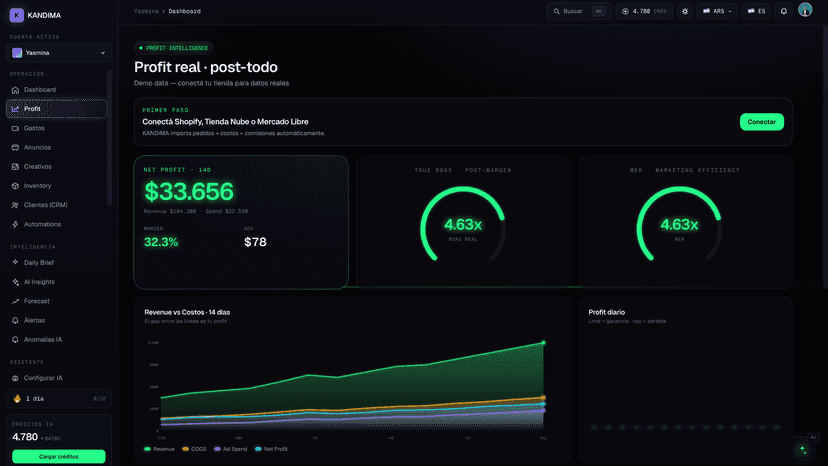Select the Inventory sidebar icon
The width and height of the screenshot is (828, 466).
click(x=15, y=186)
